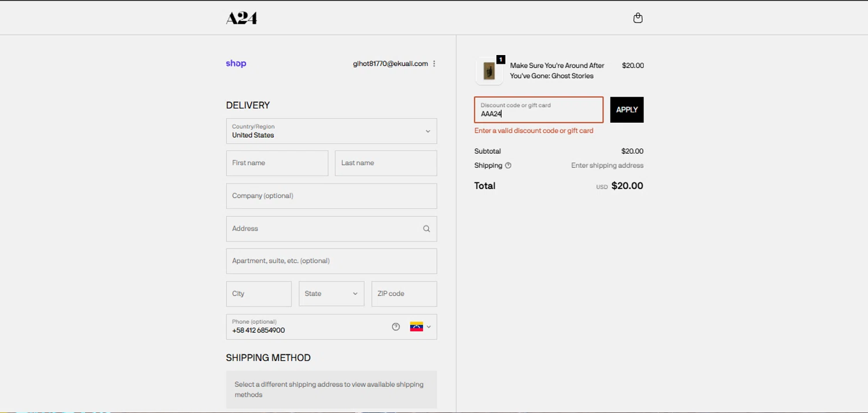Click the ZIP code field
The image size is (868, 413).
point(404,294)
